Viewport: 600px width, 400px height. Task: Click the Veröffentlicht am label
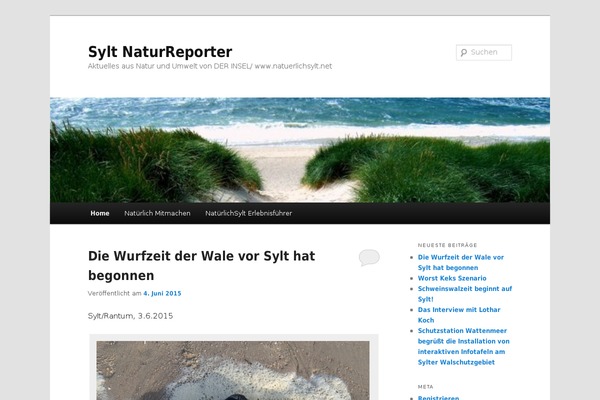[x=114, y=293]
